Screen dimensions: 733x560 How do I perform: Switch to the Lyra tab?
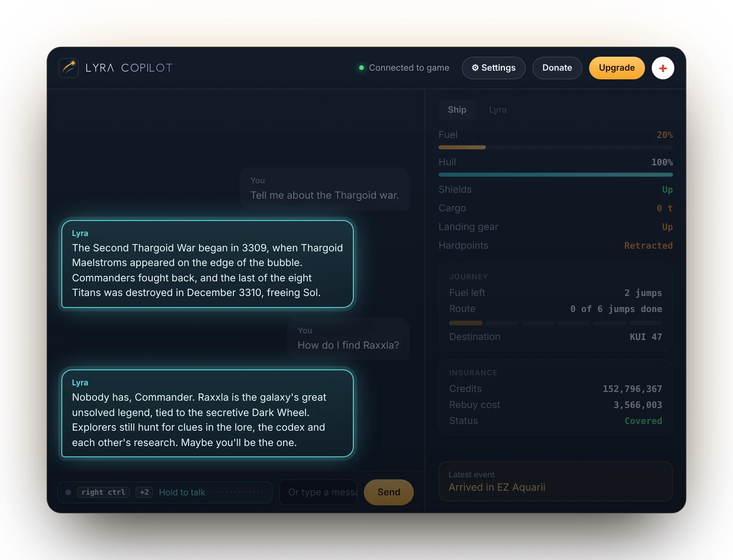498,110
